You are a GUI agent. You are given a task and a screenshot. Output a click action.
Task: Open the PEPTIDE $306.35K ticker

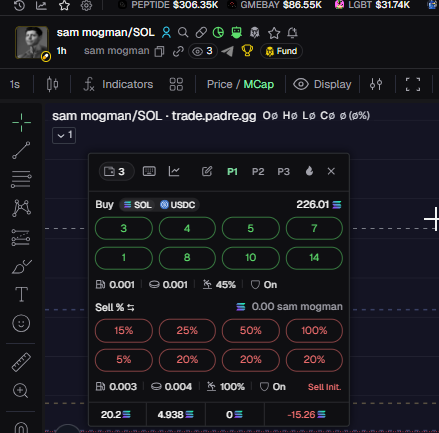point(168,5)
